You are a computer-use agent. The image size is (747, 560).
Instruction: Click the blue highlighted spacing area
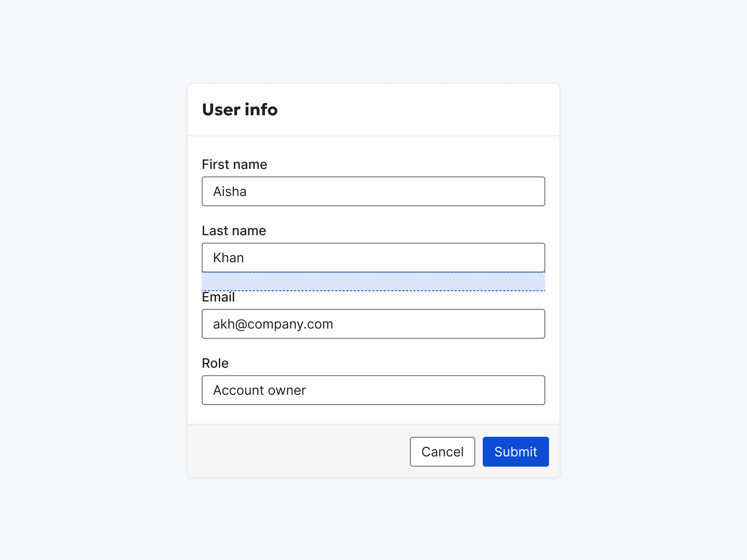point(373,281)
